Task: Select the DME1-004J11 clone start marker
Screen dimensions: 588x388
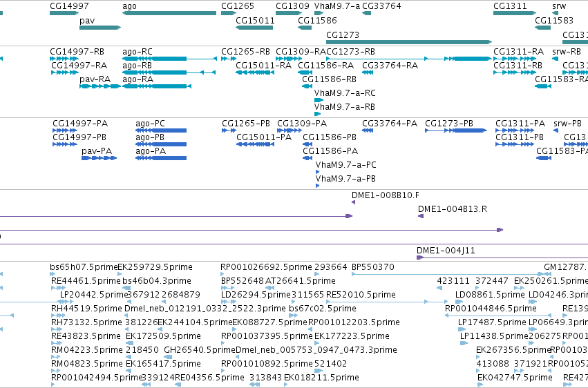Action: tap(419, 258)
